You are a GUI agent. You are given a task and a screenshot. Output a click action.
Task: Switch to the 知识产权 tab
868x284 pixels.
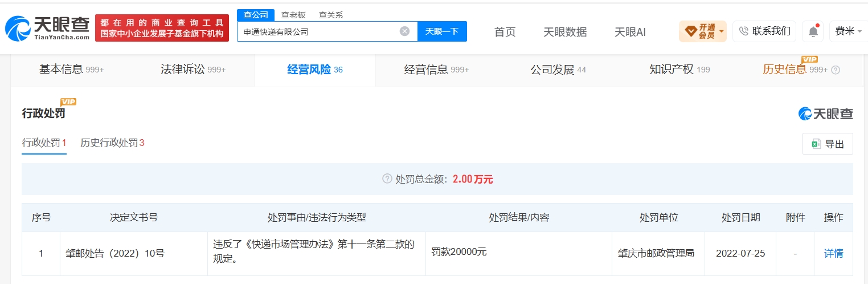click(679, 70)
